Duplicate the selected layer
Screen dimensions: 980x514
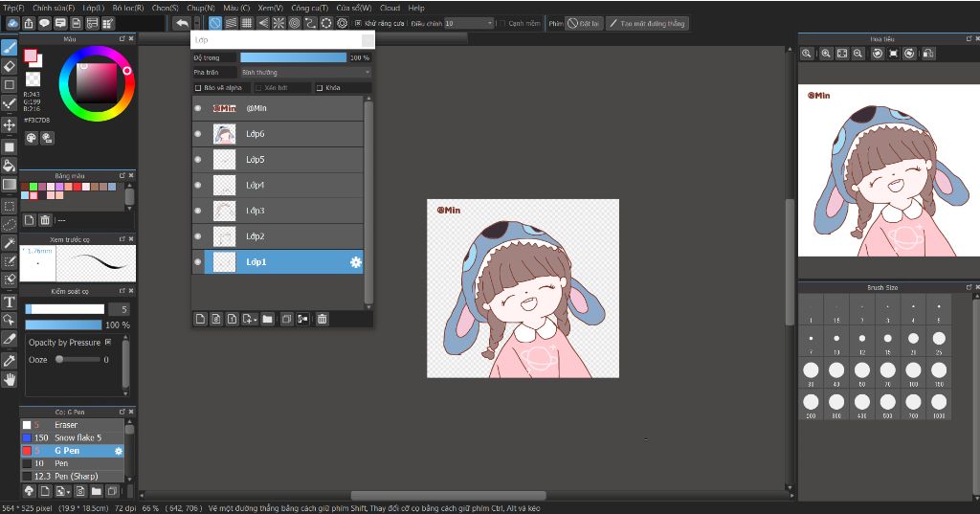286,319
